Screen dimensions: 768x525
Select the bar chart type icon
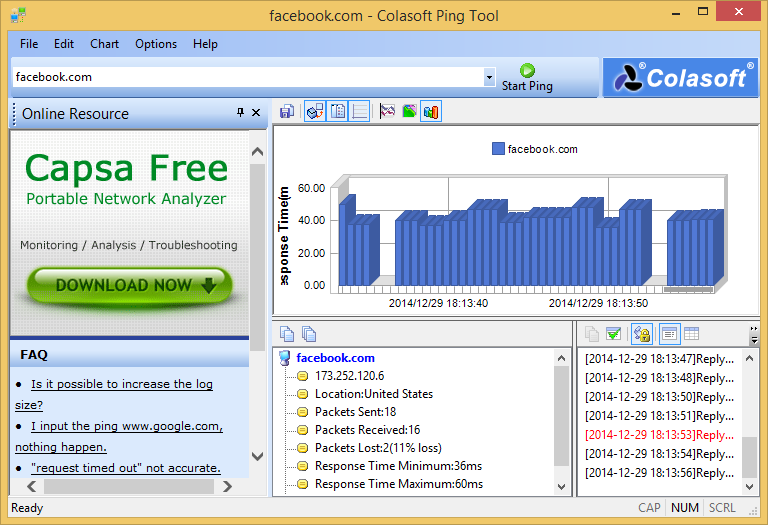pyautogui.click(x=431, y=112)
